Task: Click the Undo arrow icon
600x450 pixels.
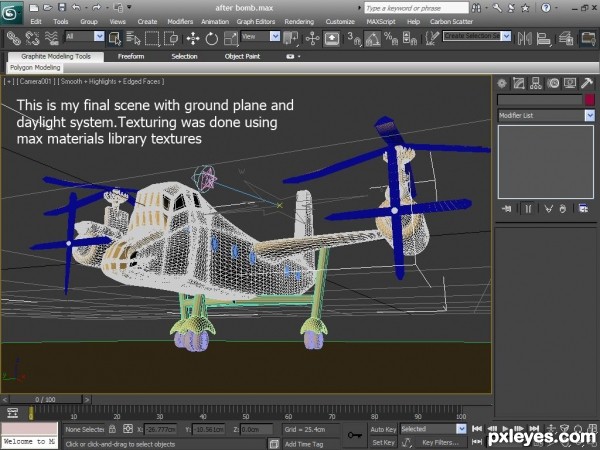Action: (x=76, y=7)
